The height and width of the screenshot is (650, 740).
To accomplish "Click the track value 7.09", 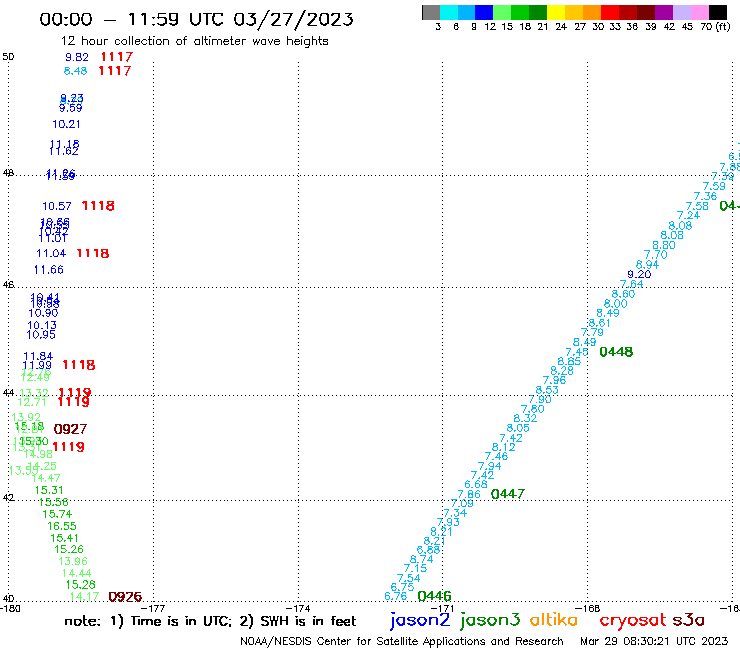I will pos(462,504).
